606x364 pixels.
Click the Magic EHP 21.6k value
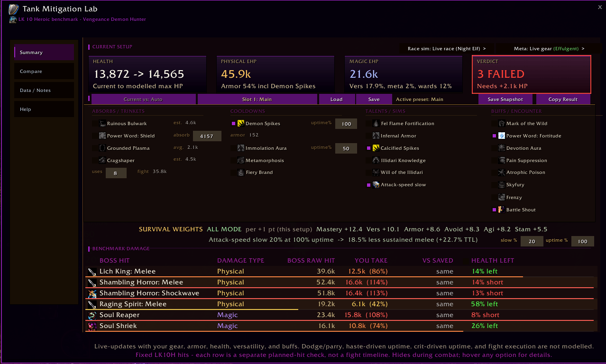[x=364, y=74]
